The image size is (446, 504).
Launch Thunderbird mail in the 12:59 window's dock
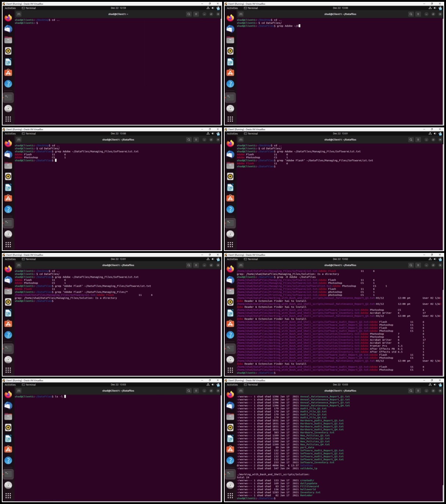[8, 29]
